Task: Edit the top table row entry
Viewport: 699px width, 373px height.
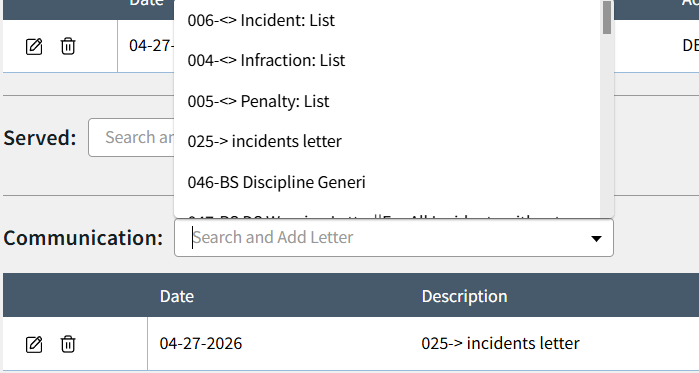Action: [34, 46]
